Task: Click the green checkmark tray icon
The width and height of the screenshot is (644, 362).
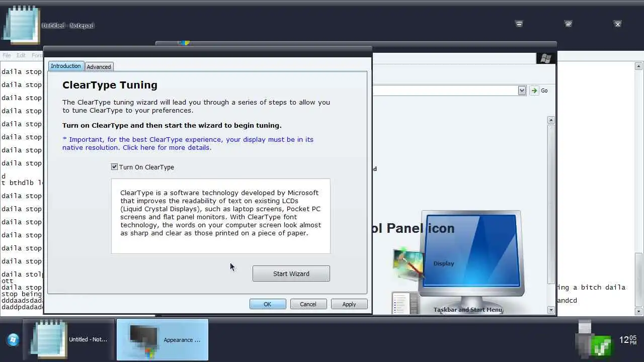Action: (x=603, y=346)
